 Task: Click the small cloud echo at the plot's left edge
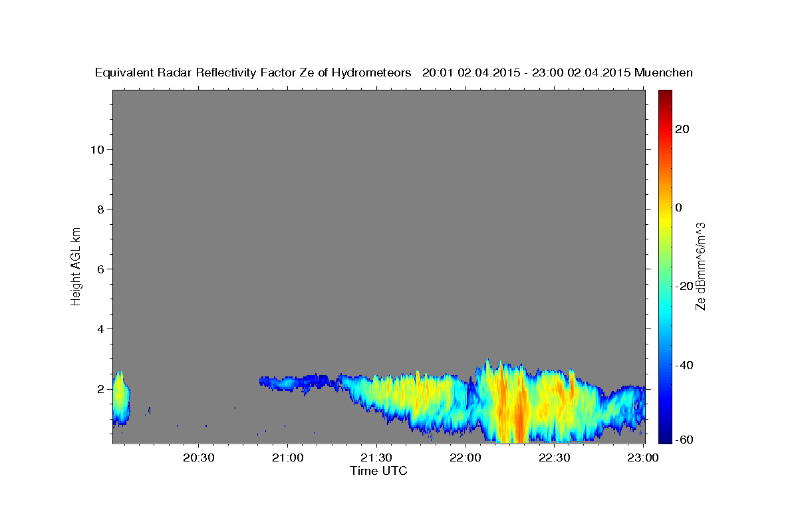[120, 398]
